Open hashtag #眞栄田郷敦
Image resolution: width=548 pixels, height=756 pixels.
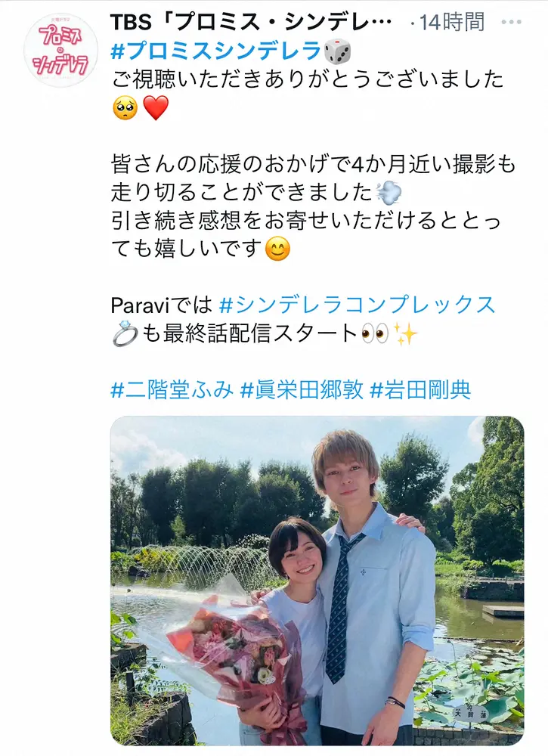(x=302, y=390)
